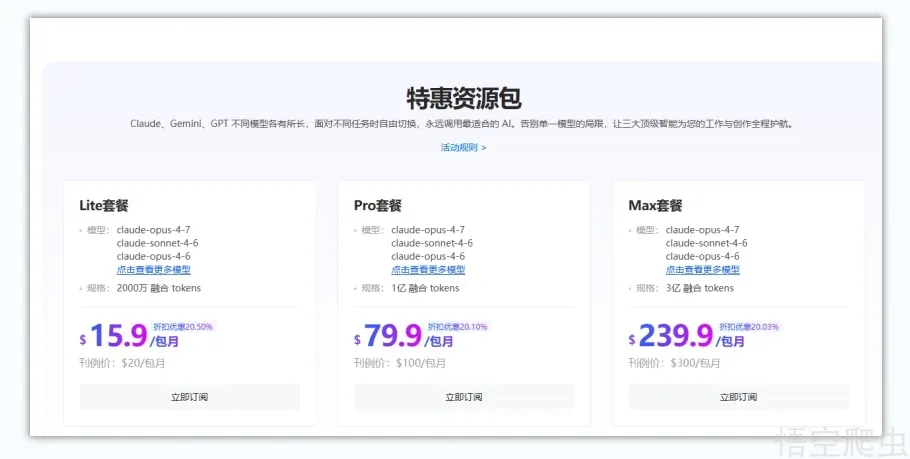
Task: Click claude-sonnet-4-6 in the Lite套餐 card
Action: click(157, 243)
